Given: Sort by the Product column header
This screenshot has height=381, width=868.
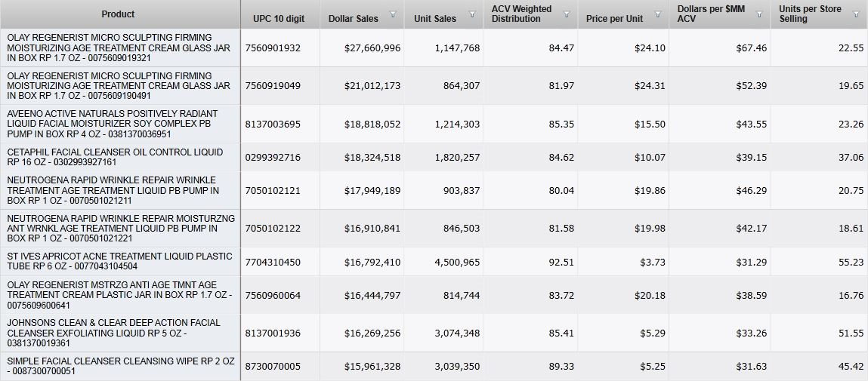Looking at the screenshot, I should (118, 14).
